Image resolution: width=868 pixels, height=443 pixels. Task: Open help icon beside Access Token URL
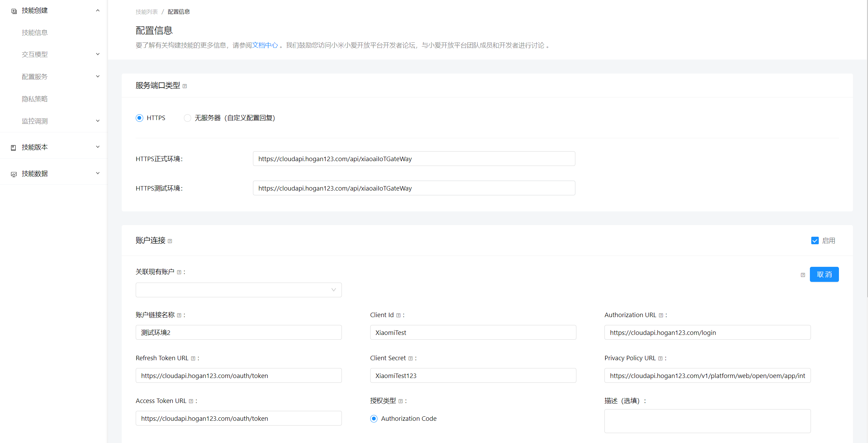pos(191,401)
